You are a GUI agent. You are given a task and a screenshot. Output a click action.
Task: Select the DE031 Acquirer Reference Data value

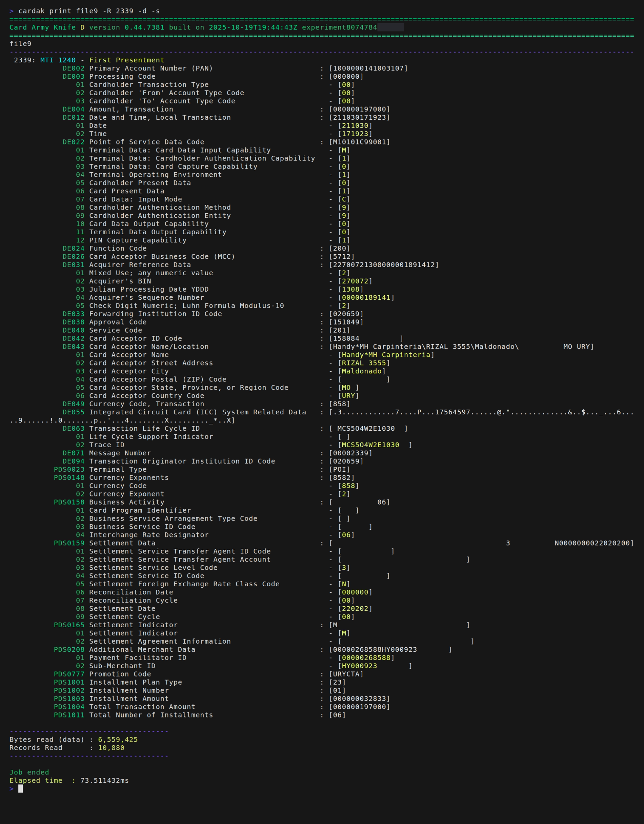click(x=383, y=265)
